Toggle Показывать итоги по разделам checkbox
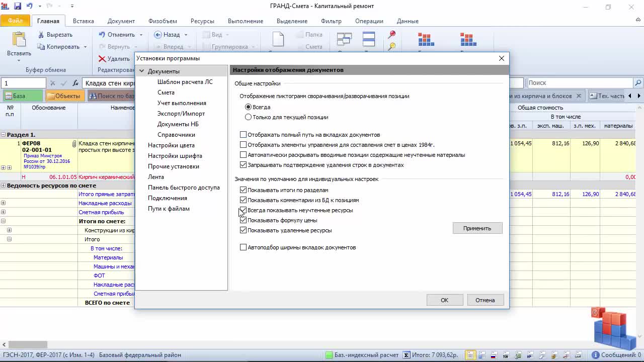Image resolution: width=644 pixels, height=362 pixels. (x=243, y=190)
